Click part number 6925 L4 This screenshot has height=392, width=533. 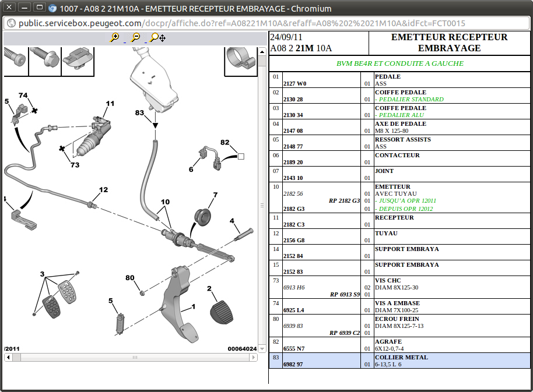(294, 310)
